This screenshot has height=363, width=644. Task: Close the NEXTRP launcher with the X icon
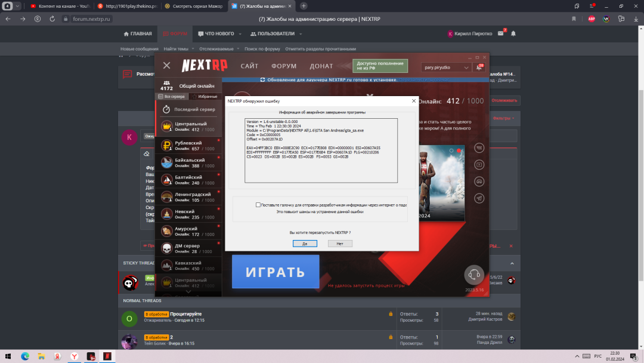pos(166,65)
